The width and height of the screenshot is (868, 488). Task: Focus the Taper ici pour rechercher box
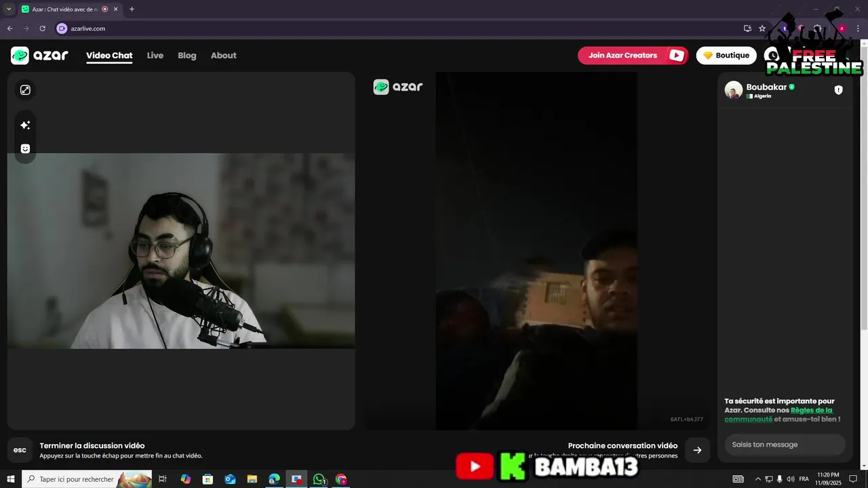click(87, 479)
